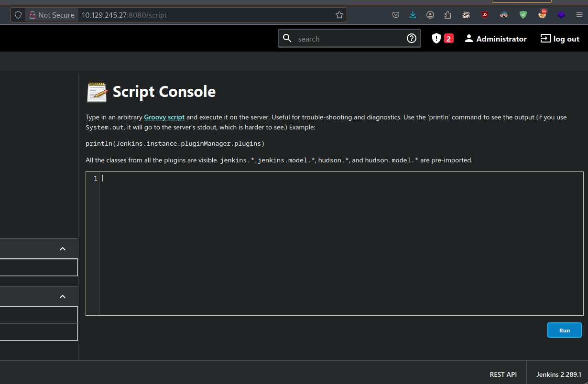The image size is (588, 384).
Task: Run the Groovy script
Action: pos(565,330)
